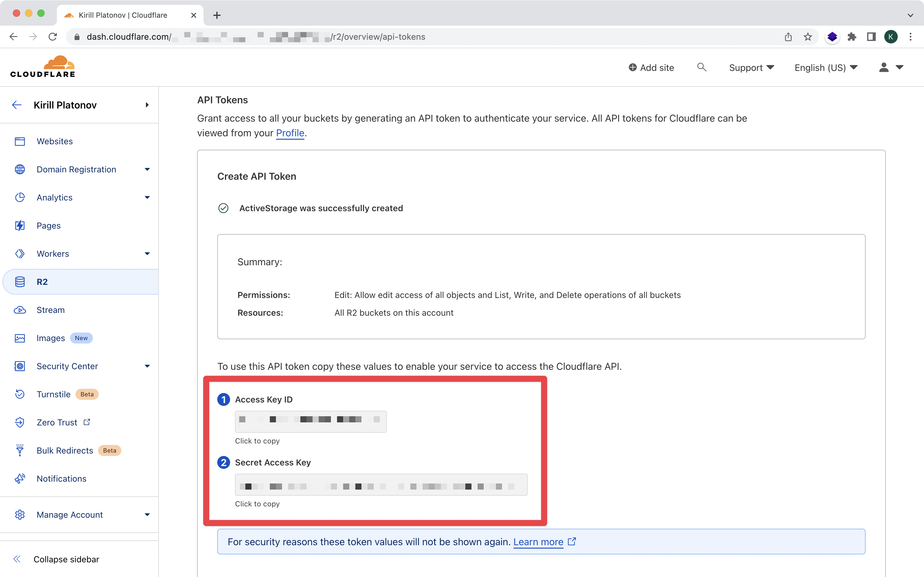Click the purple extension icon
Image resolution: width=924 pixels, height=577 pixels.
(832, 37)
